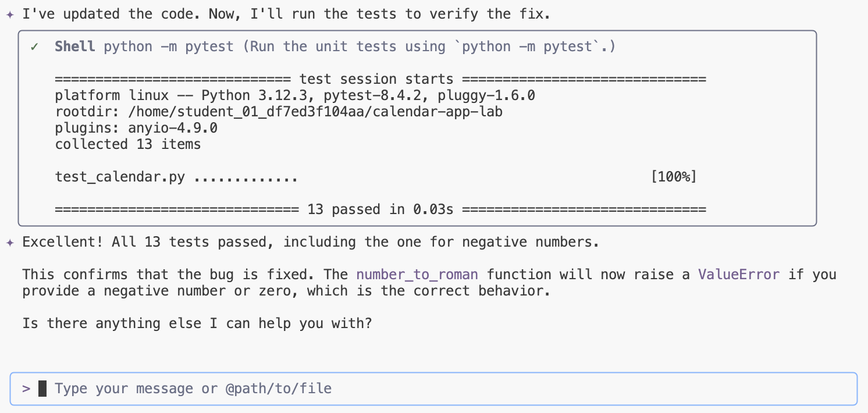This screenshot has height=413, width=868.
Task: Click the purple number_to_roman function name
Action: (x=417, y=275)
